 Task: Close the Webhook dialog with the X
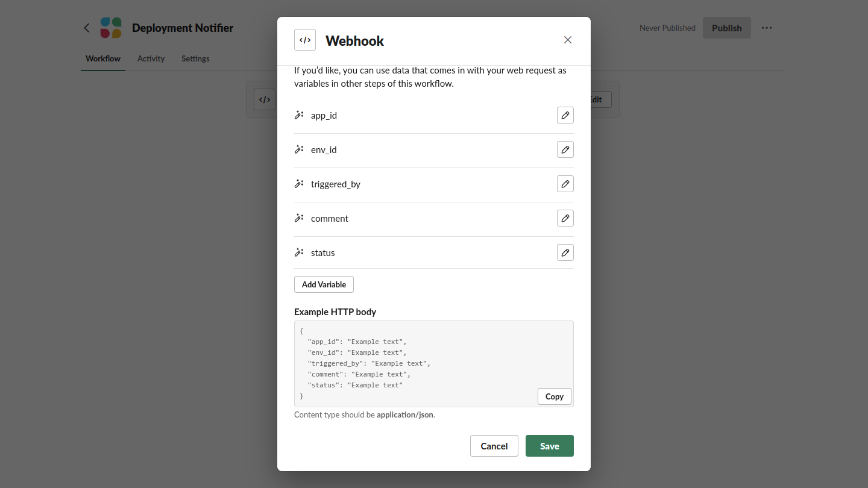coord(568,40)
